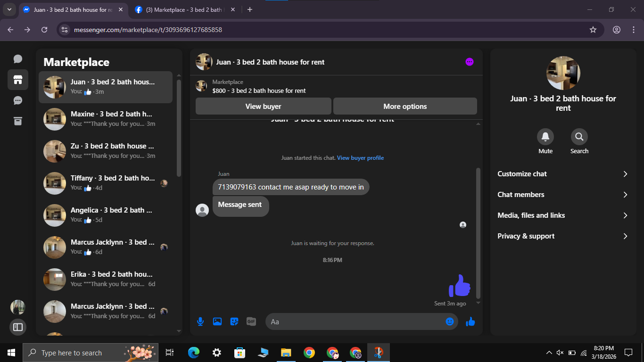Open Maxine conversation in list

click(106, 119)
